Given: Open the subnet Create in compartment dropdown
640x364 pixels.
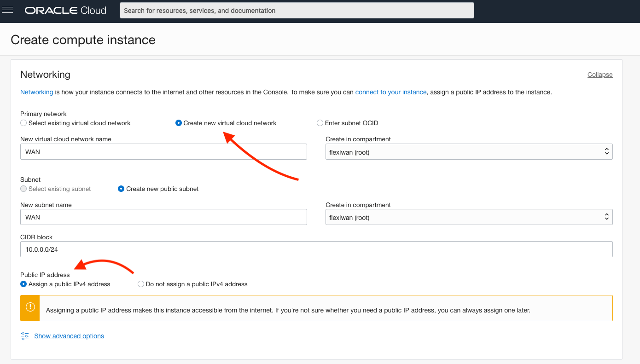Looking at the screenshot, I should coord(469,217).
